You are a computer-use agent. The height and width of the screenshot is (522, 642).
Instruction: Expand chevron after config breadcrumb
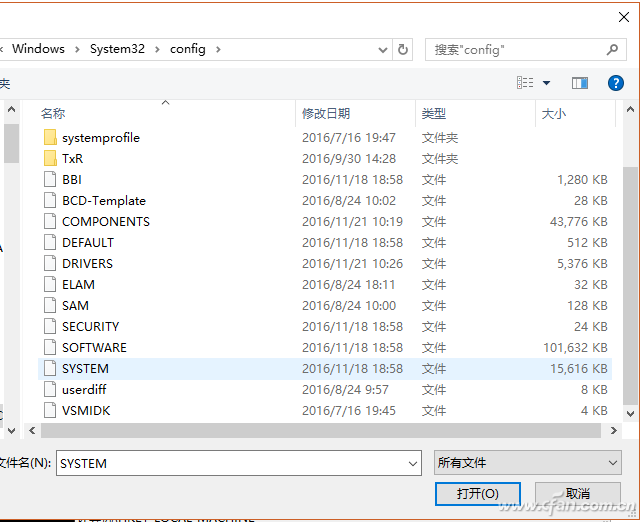pos(218,50)
